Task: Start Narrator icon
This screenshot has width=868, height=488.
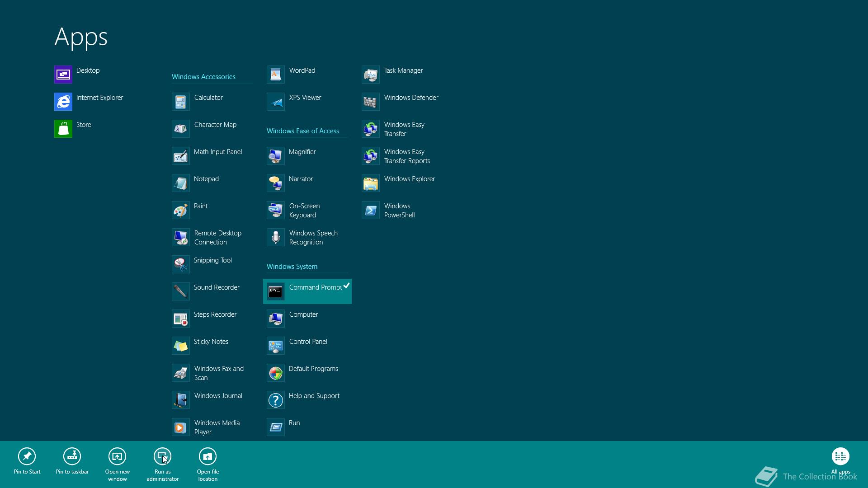Action: (276, 183)
